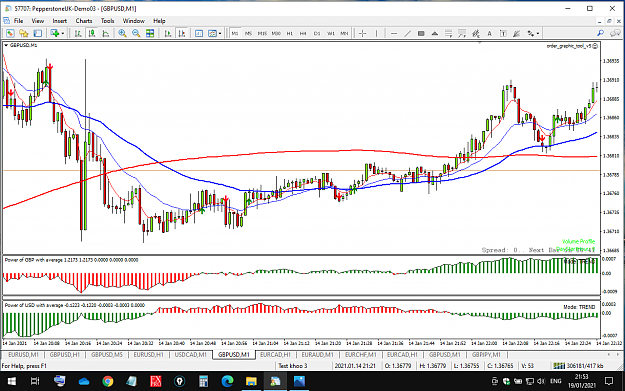Select the Vertical Line tool
The height and width of the screenshot is (391, 625).
(376, 33)
